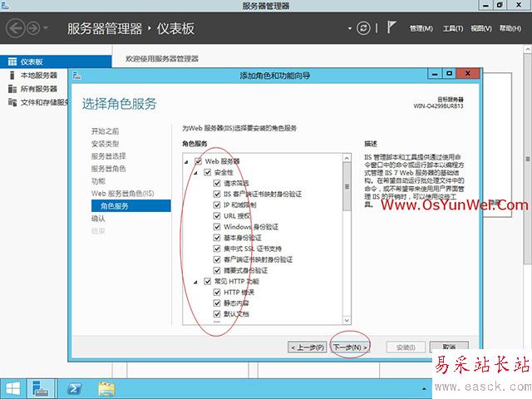Uncheck HTTP 错误
Image resolution: width=532 pixels, height=399 pixels.
[217, 292]
